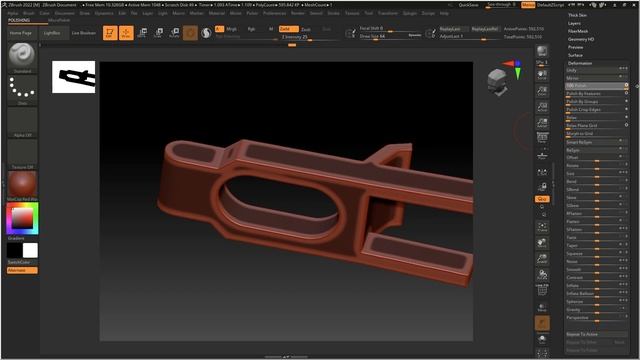The height and width of the screenshot is (360, 640).
Task: Toggle the Rgb channel button
Action: 251,29
